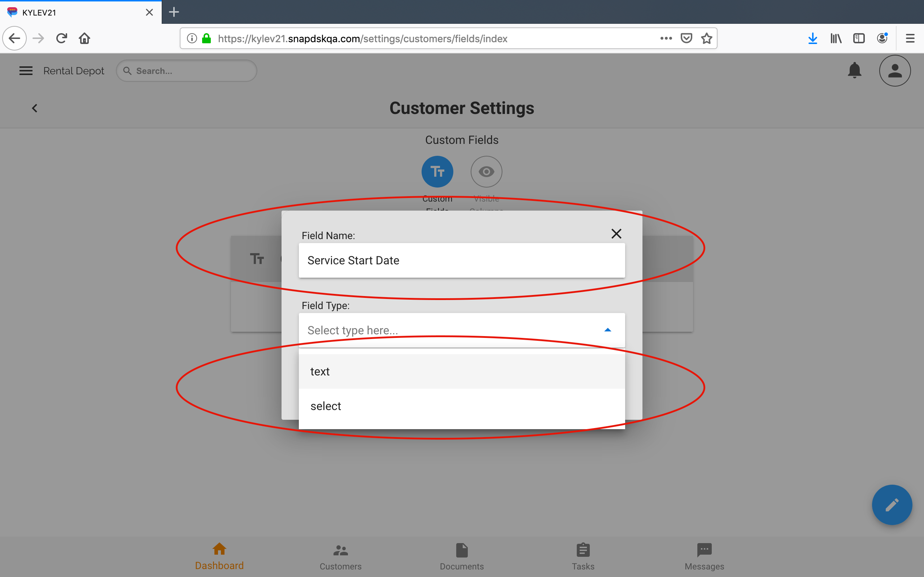Viewport: 924px width, 577px height.
Task: Open Visible Columns eye icon
Action: pyautogui.click(x=486, y=172)
